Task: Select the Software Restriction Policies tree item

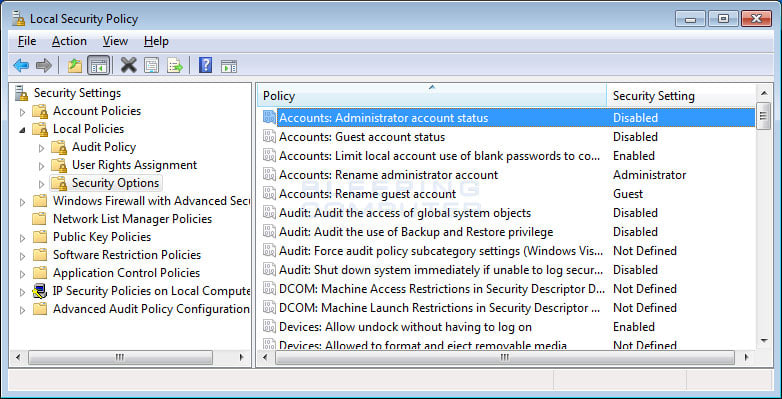Action: point(127,255)
